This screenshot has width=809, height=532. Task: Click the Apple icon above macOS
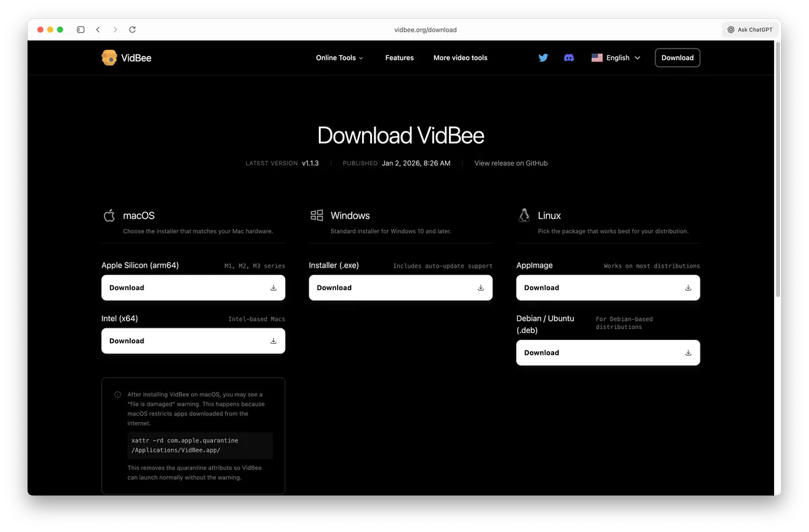click(x=109, y=215)
